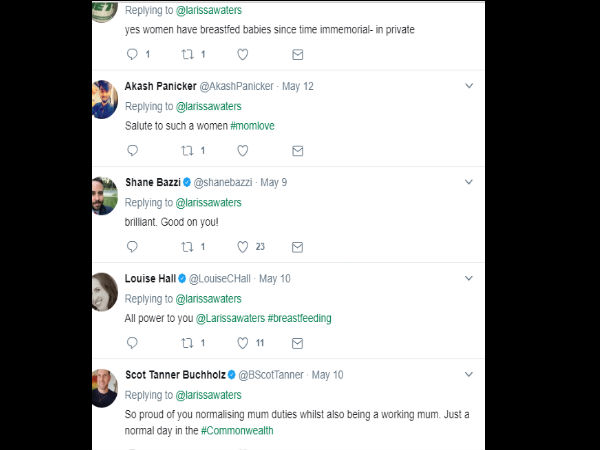Open more options on Akash Panicker's tweet

pyautogui.click(x=470, y=86)
